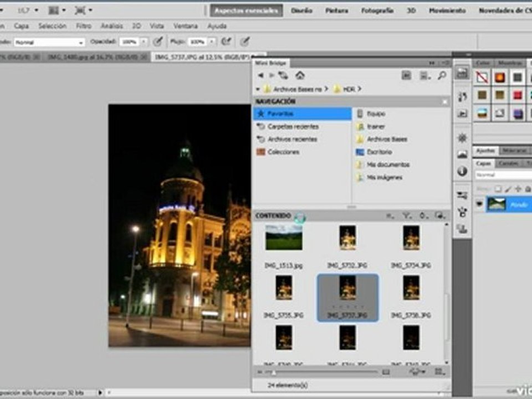This screenshot has height=399, width=532.
Task: Open the Capas blend mode dropdown
Action: coord(503,175)
